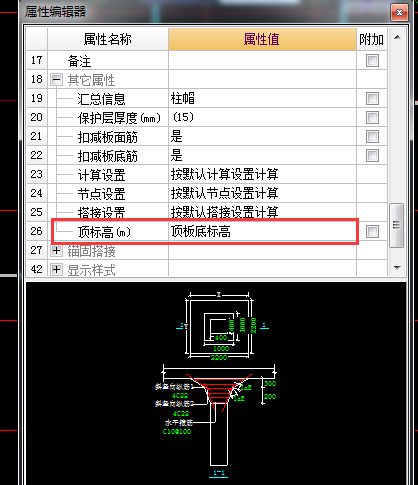Tick the 附加 checkbox for 顶标高

[x=372, y=232]
